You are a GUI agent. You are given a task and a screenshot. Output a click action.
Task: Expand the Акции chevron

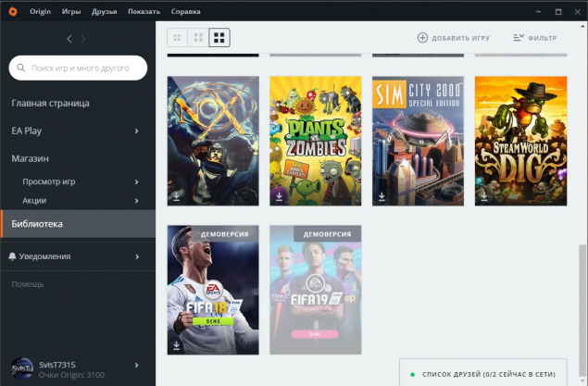[136, 201]
